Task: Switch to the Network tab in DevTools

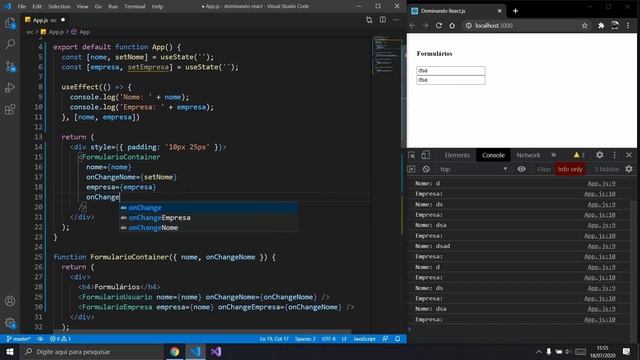Action: tap(528, 155)
